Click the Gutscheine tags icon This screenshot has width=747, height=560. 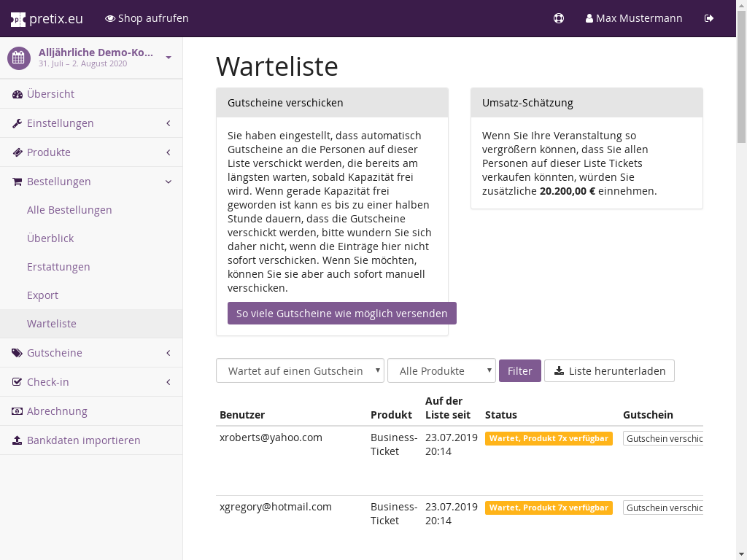point(18,353)
